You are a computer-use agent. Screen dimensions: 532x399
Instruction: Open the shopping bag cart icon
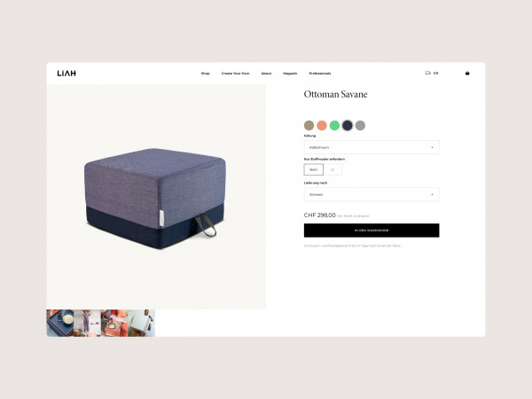pos(467,74)
